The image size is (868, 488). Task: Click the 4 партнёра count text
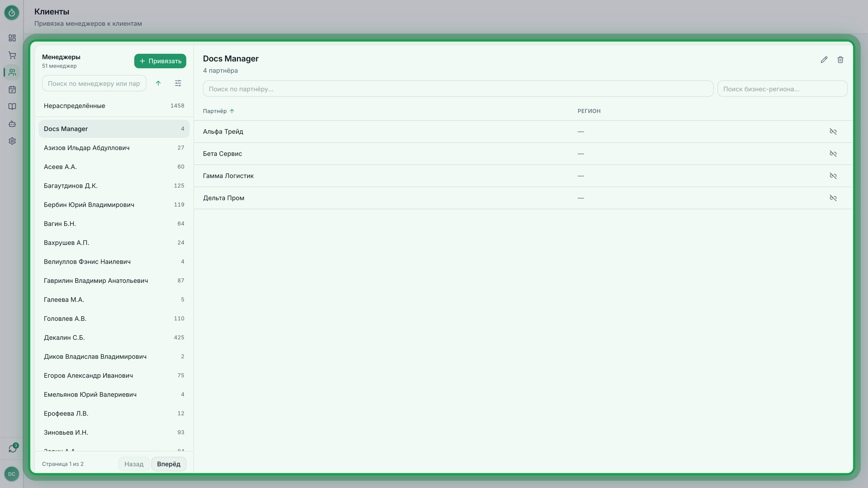(220, 71)
